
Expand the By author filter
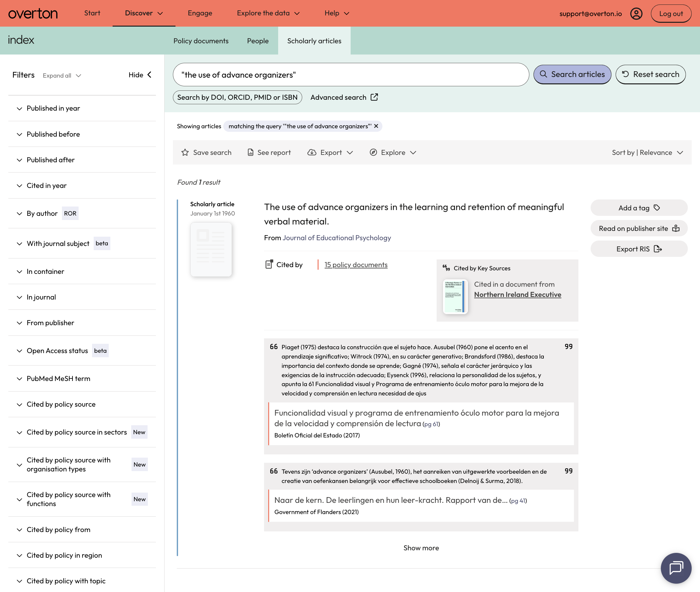[x=82, y=214]
